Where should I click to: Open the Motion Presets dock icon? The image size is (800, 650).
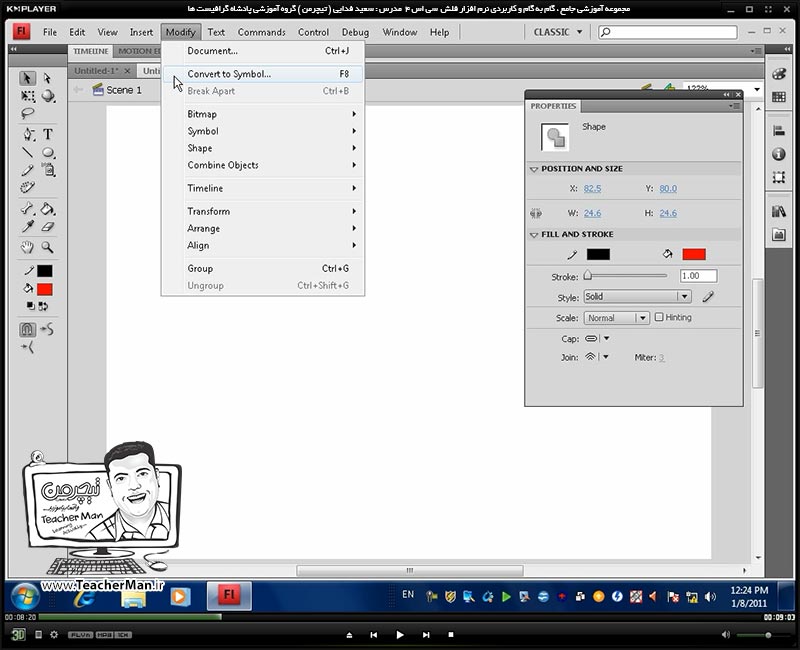(x=779, y=234)
